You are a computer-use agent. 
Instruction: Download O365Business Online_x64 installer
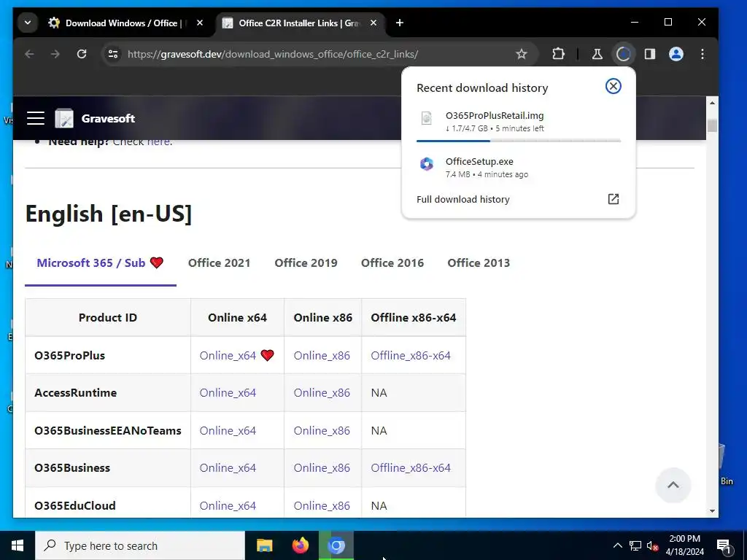228,468
